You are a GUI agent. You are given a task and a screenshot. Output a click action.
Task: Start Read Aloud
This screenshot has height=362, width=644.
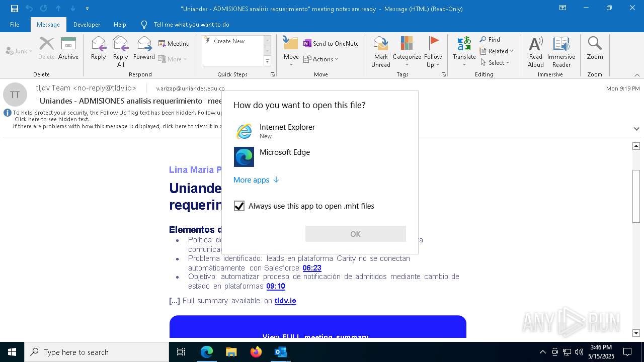point(536,52)
